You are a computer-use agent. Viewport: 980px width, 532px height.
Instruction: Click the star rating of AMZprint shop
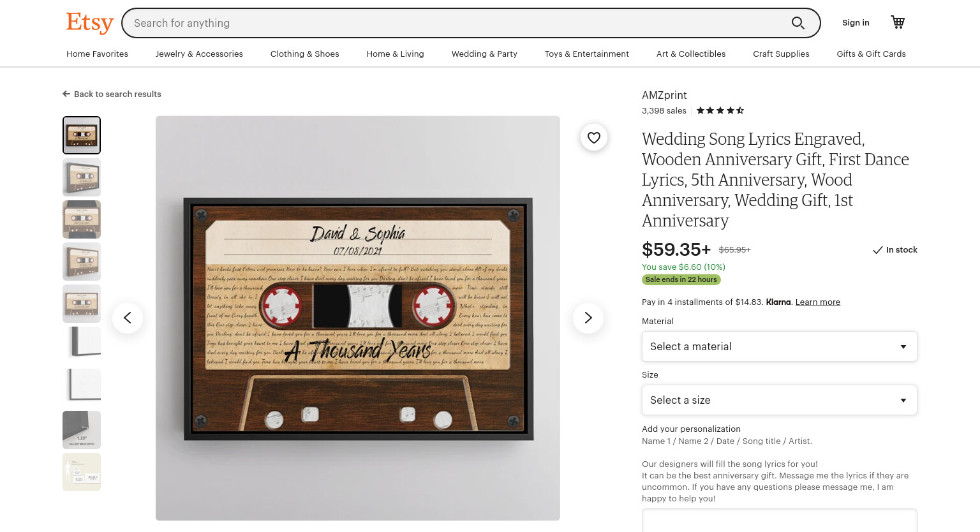pos(720,110)
